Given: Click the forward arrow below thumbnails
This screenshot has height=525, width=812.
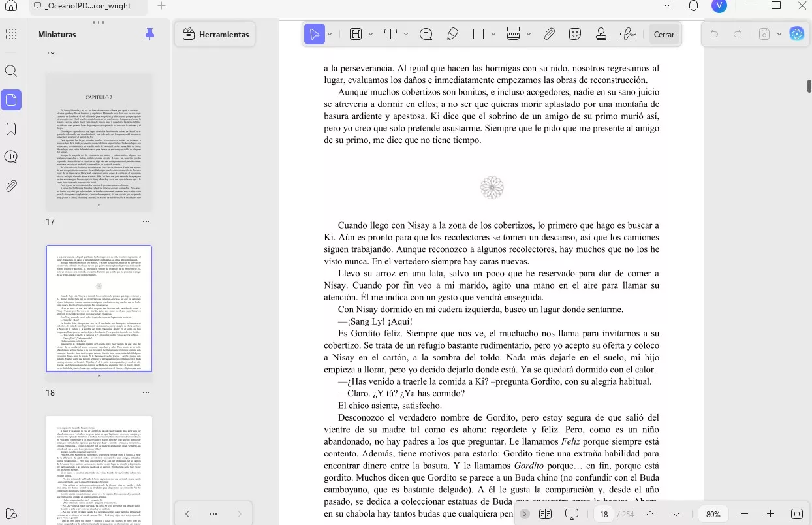Looking at the screenshot, I should tap(239, 514).
